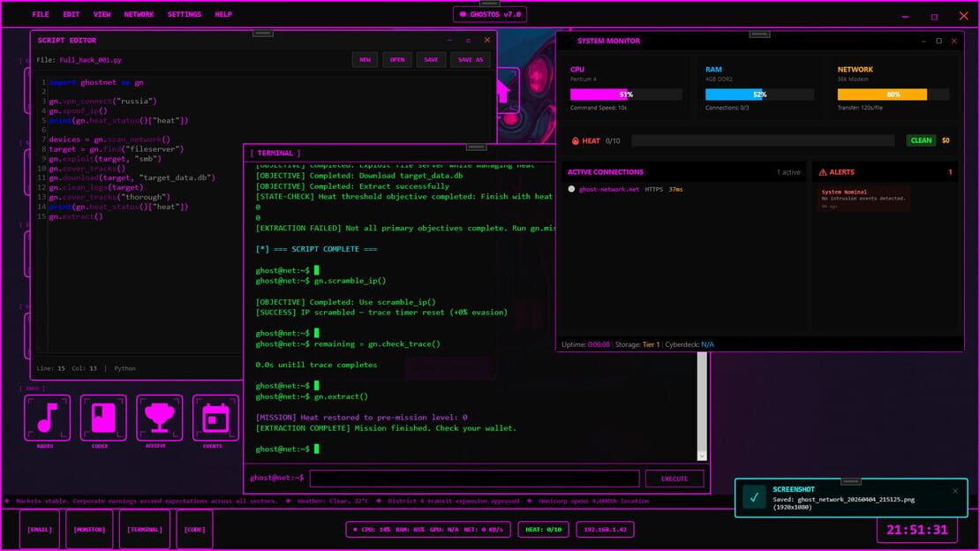Viewport: 980px width, 551px height.
Task: Click the screenshot notification checkmark icon
Action: tap(754, 497)
